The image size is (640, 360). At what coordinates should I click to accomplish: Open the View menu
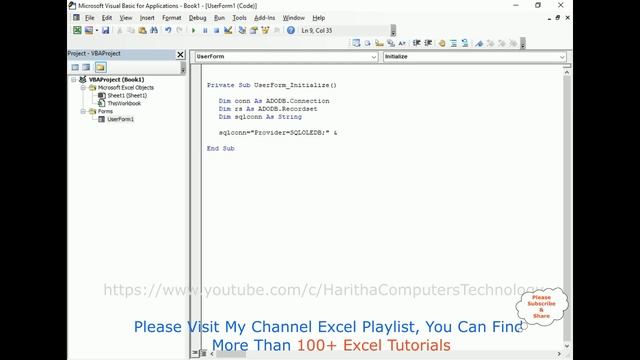coord(126,18)
